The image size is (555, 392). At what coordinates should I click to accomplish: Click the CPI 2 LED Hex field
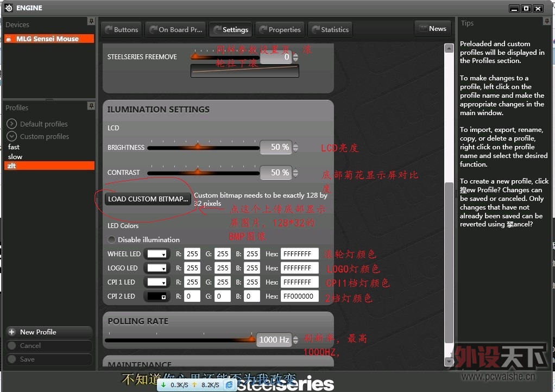coord(299,296)
